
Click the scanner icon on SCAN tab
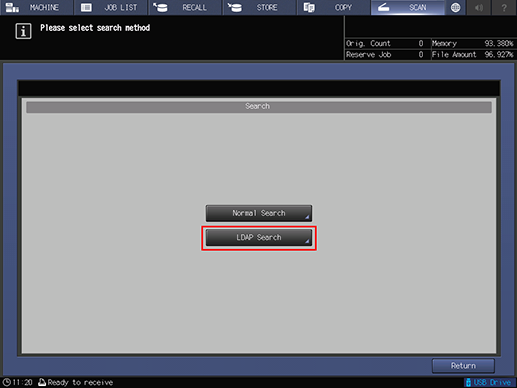pos(384,7)
